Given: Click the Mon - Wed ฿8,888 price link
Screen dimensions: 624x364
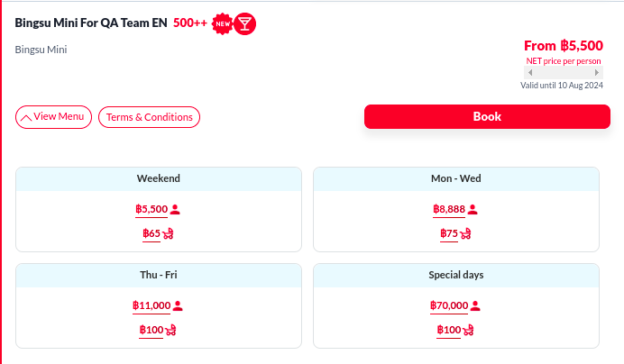Looking at the screenshot, I should tap(449, 209).
